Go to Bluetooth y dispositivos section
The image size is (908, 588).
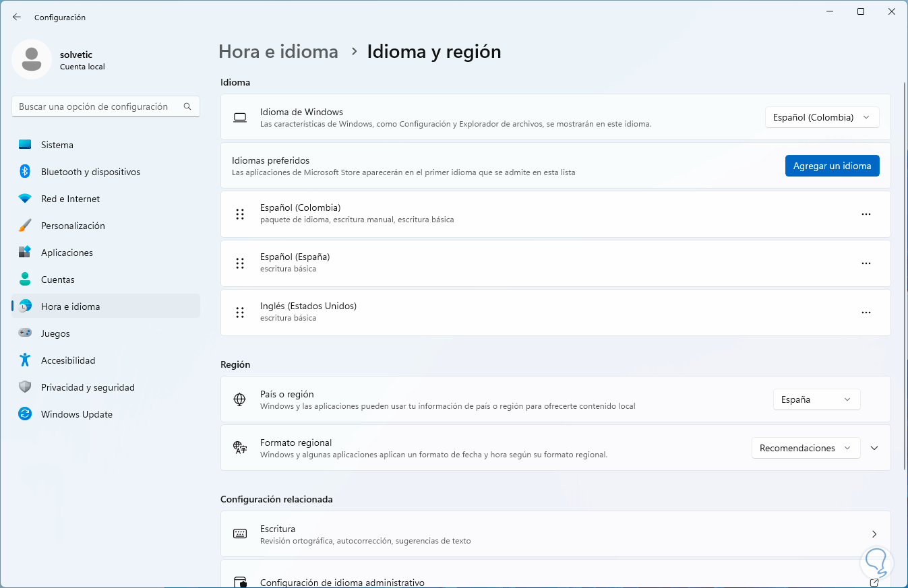pyautogui.click(x=90, y=172)
